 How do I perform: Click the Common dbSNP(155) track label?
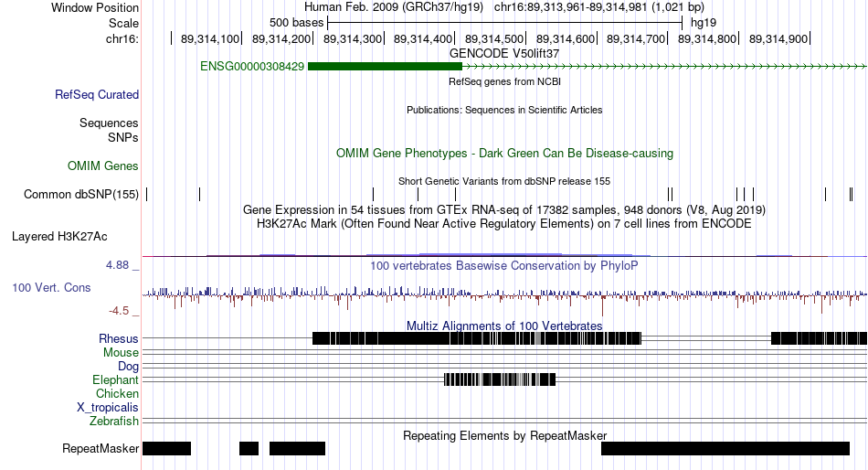[x=81, y=195]
